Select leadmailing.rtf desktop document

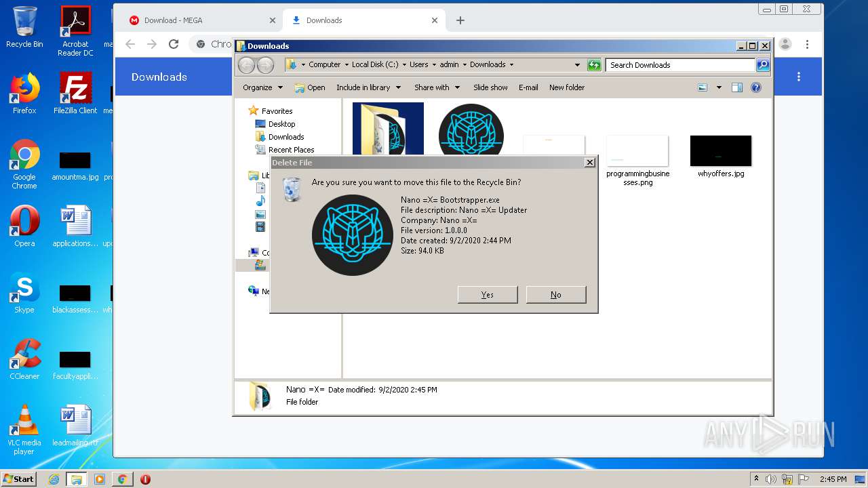tap(75, 426)
